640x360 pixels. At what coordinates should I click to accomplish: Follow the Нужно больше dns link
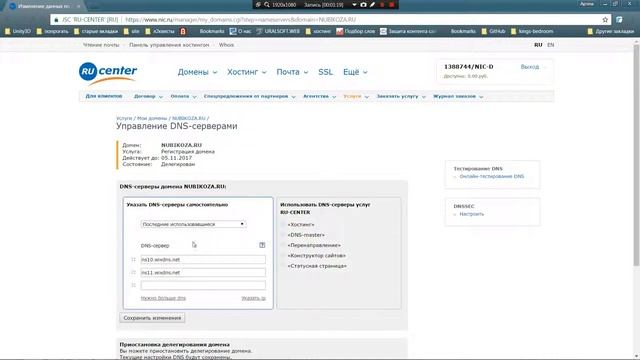pyautogui.click(x=163, y=298)
